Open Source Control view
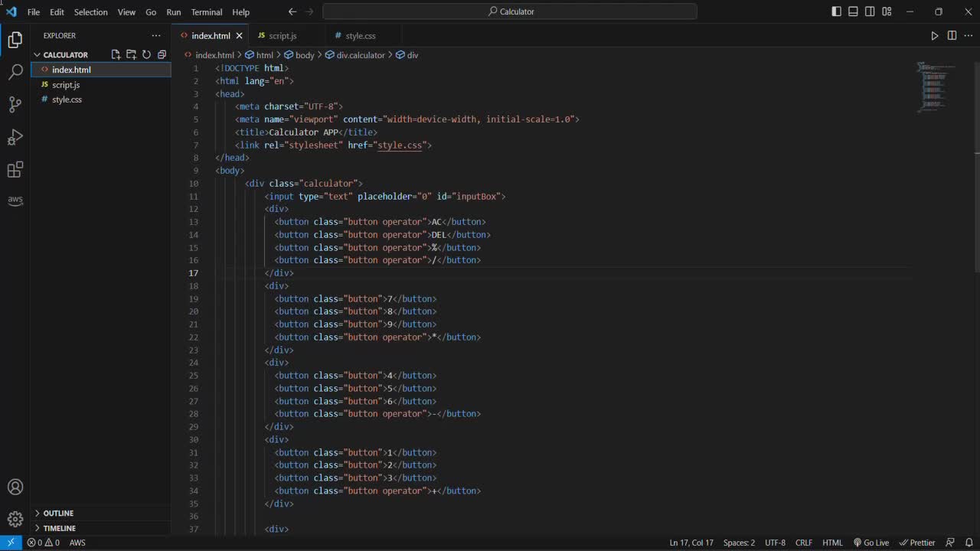Viewport: 980px width, 551px height. [x=15, y=105]
